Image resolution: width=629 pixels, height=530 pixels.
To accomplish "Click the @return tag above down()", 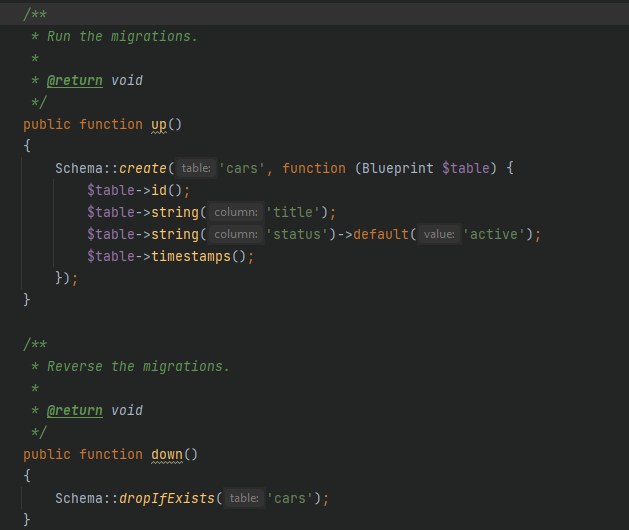I will [x=74, y=410].
